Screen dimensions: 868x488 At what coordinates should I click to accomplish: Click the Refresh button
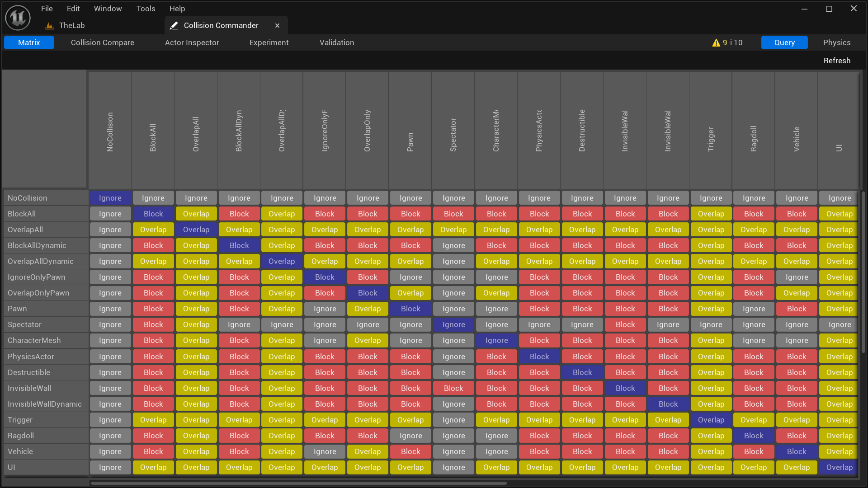tap(837, 61)
